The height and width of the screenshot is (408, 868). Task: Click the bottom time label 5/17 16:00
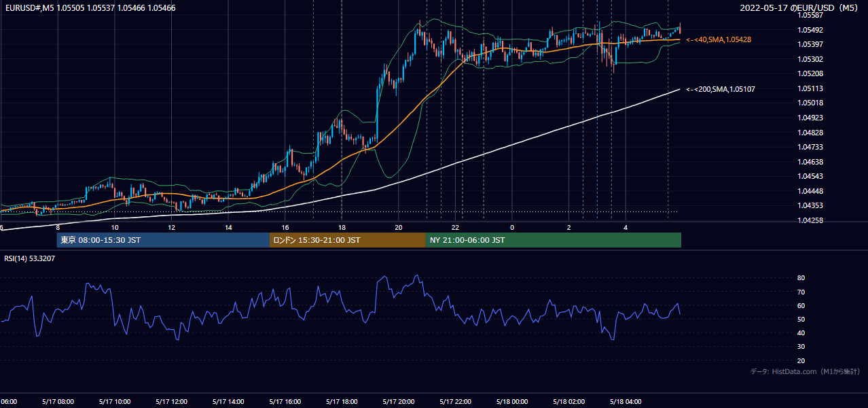click(285, 402)
